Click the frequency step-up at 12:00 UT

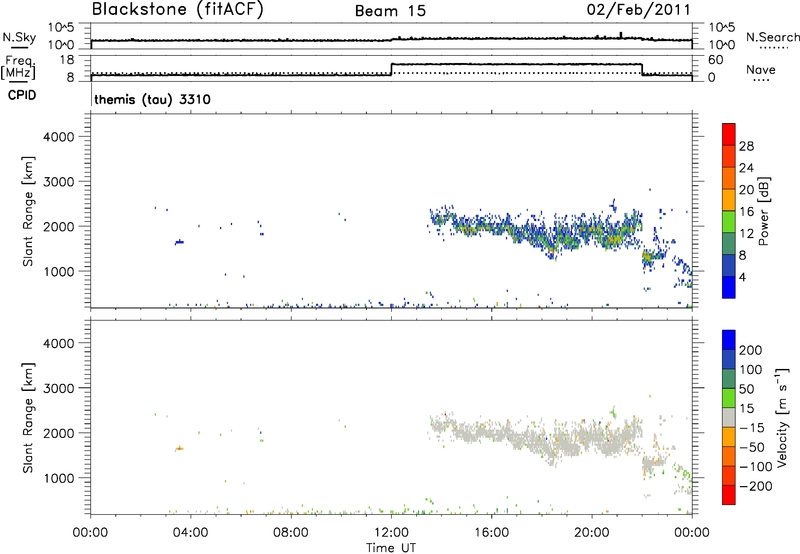(391, 69)
